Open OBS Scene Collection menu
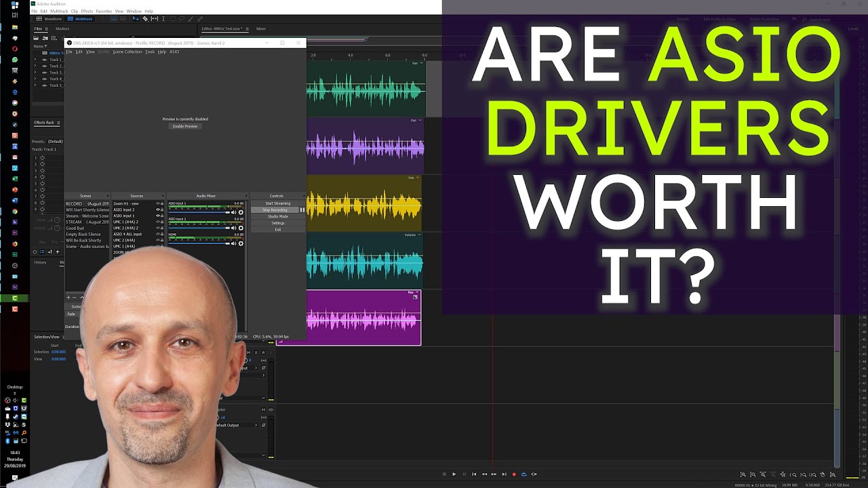This screenshot has width=868, height=488. 127,52
